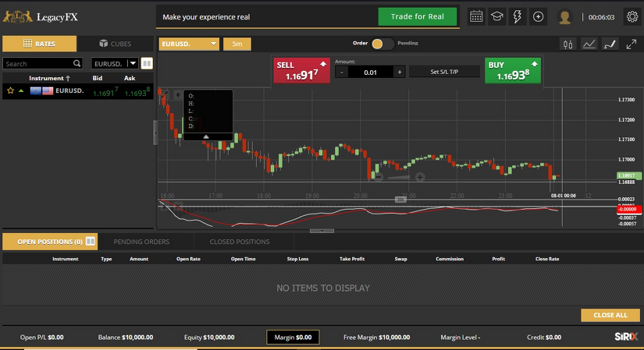
Task: Click the EURUSD. row in rates list
Action: click(78, 90)
